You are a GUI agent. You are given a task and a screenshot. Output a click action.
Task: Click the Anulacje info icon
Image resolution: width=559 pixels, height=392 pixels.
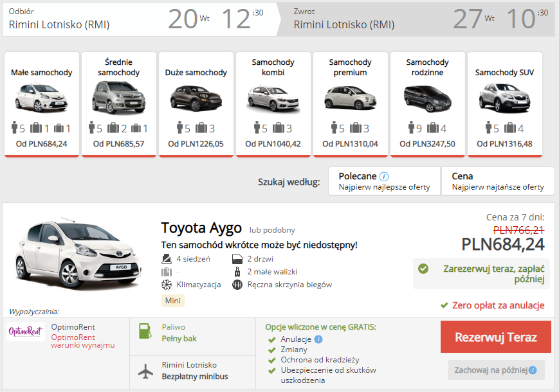318,339
